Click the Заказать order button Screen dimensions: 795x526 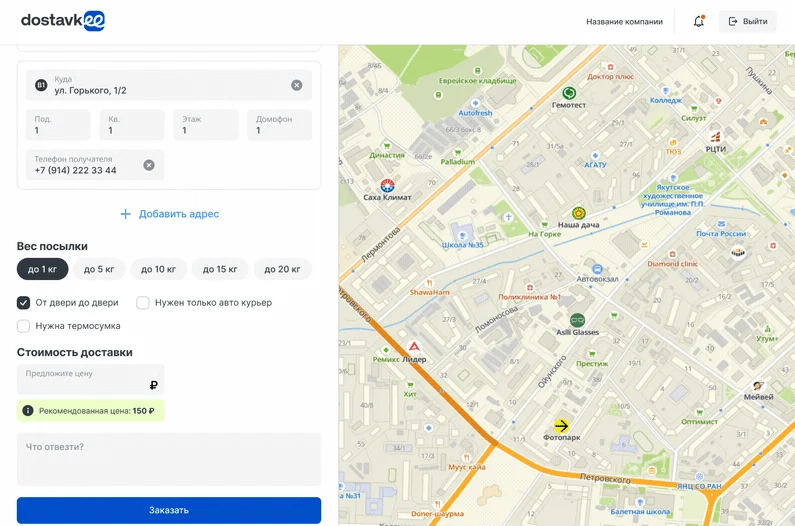(x=169, y=510)
